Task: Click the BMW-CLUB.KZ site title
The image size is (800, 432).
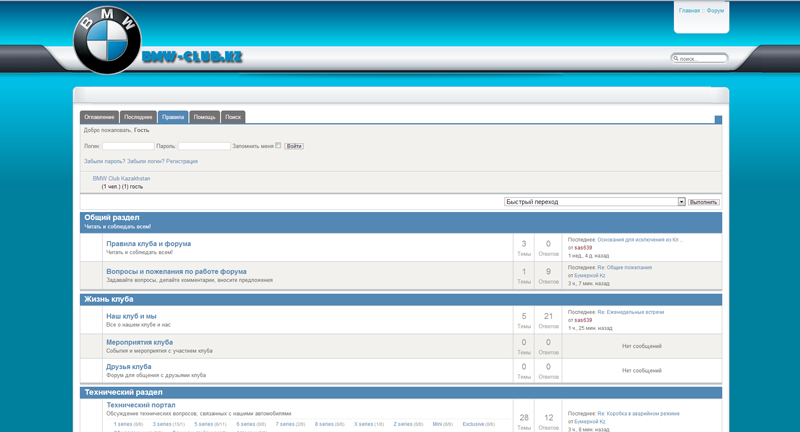Action: point(192,57)
